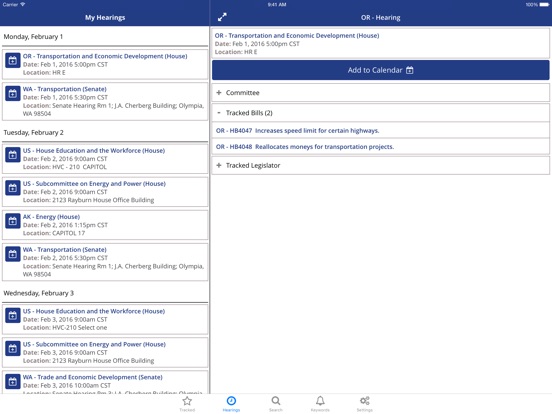Image resolution: width=552 pixels, height=414 pixels.
Task: Tap calendar icon for AK Energy hearing
Action: tap(13, 221)
